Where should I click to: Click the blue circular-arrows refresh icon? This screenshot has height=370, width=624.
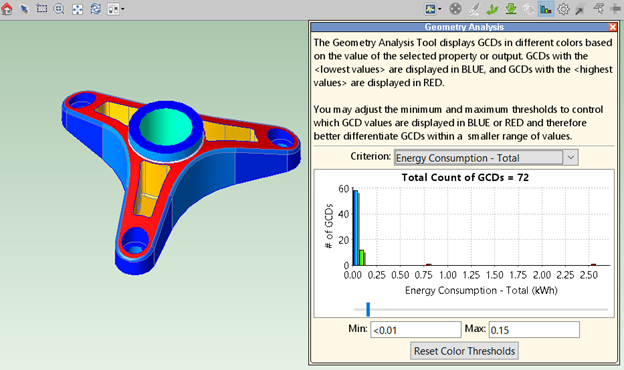(x=96, y=8)
